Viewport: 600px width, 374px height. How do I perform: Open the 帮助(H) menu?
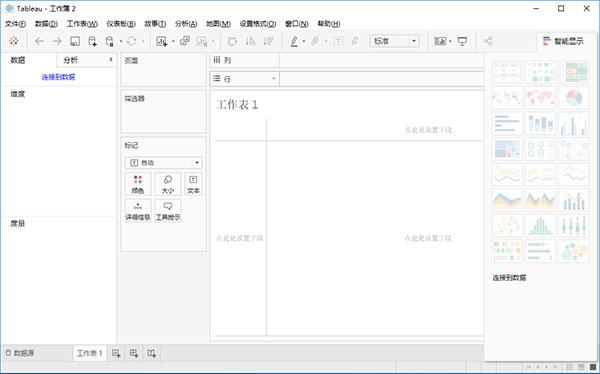[329, 24]
